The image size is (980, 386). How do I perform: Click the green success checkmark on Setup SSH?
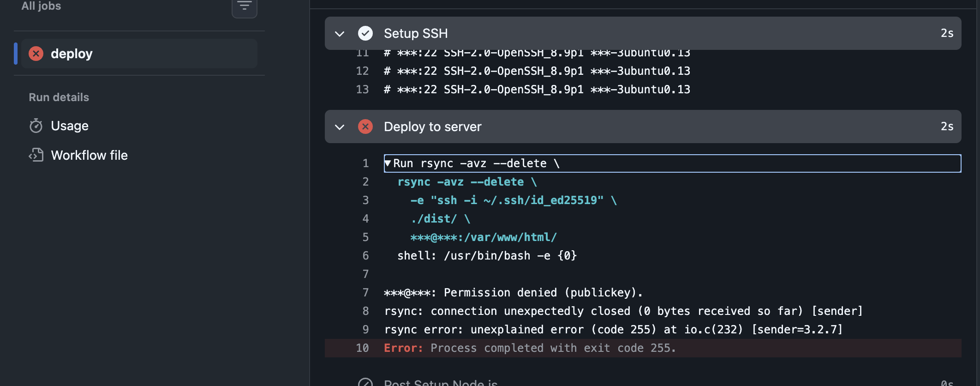coord(365,33)
